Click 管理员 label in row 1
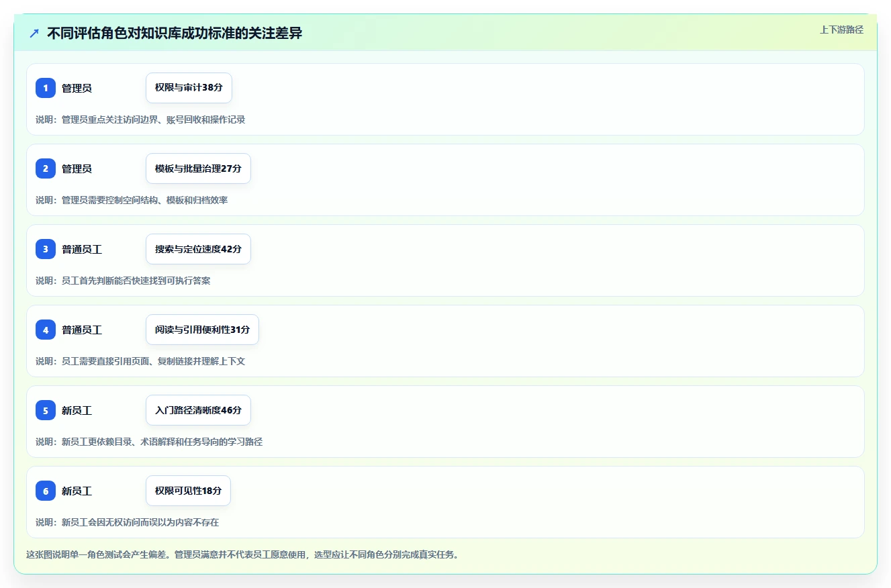891x588 pixels. (77, 88)
